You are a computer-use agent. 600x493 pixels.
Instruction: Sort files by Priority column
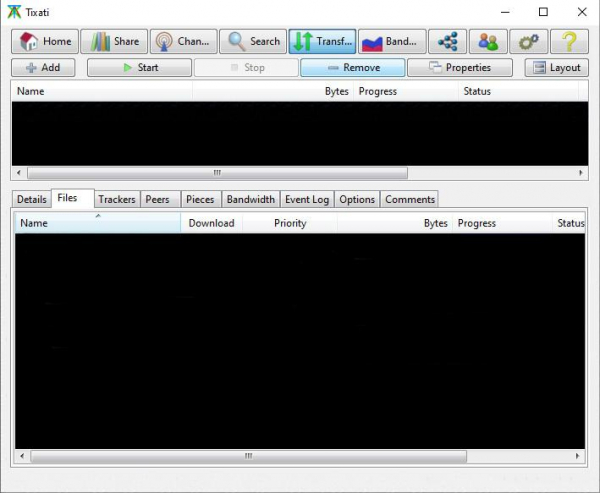coord(290,223)
